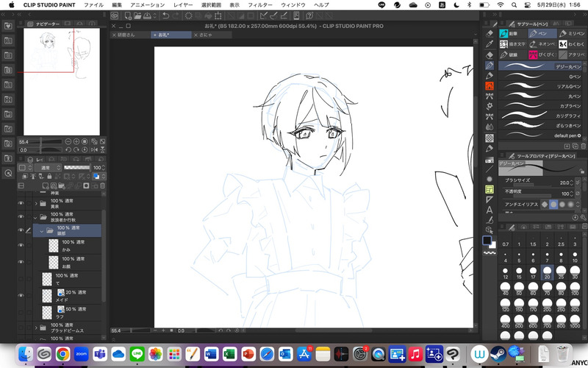This screenshot has height=368, width=588.
Task: Zoom out navigator with minus icon
Action: click(68, 141)
